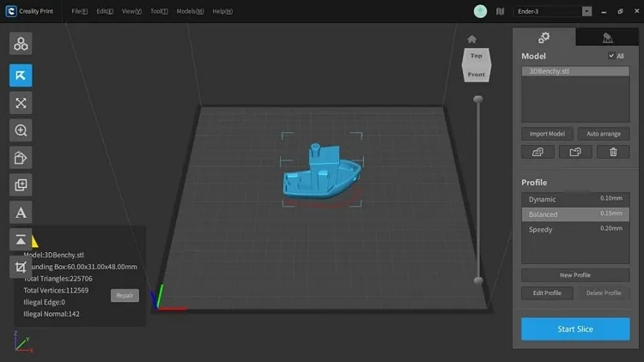Click the Start Slice button
The image size is (644, 362).
(x=575, y=329)
